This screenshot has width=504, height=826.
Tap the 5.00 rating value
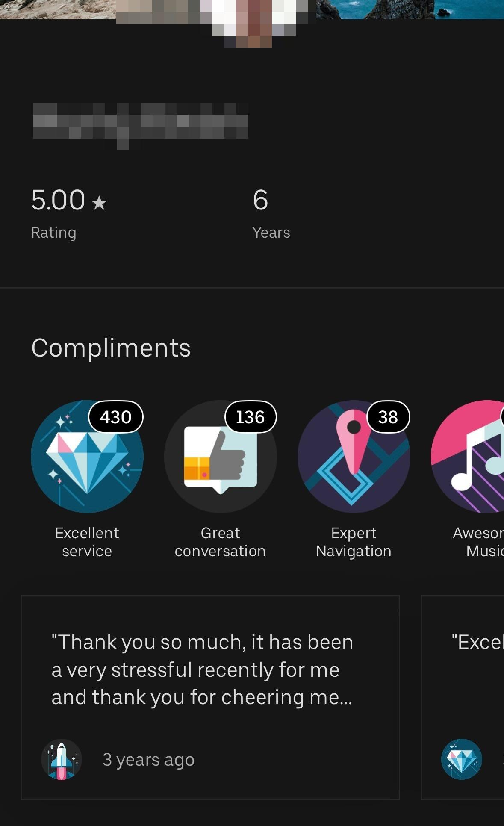(58, 200)
